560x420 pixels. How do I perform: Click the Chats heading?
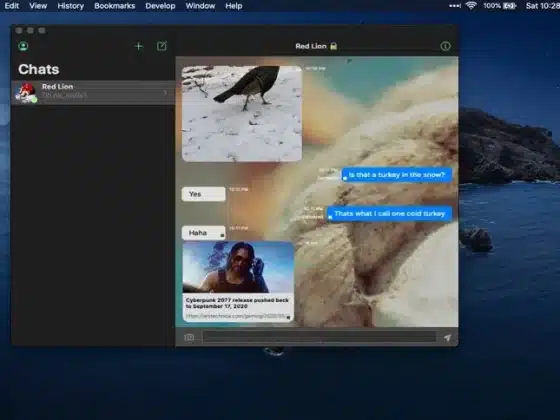click(x=39, y=69)
